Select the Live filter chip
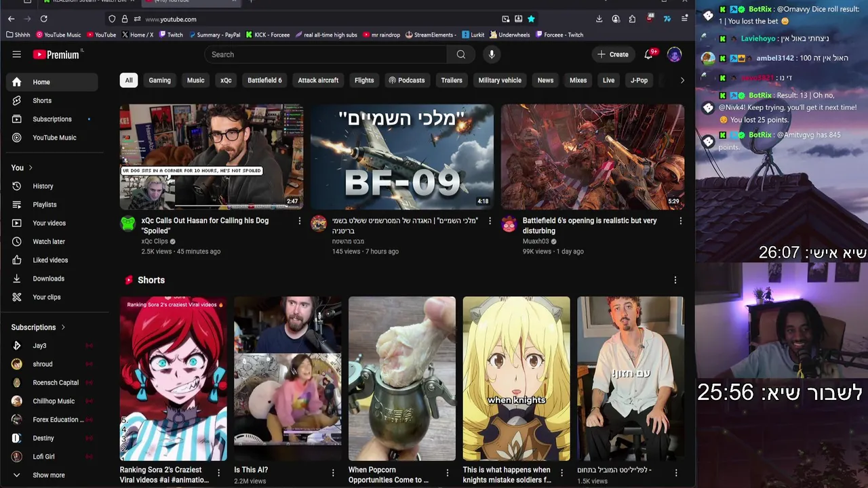Viewport: 868px width, 488px height. pyautogui.click(x=609, y=80)
